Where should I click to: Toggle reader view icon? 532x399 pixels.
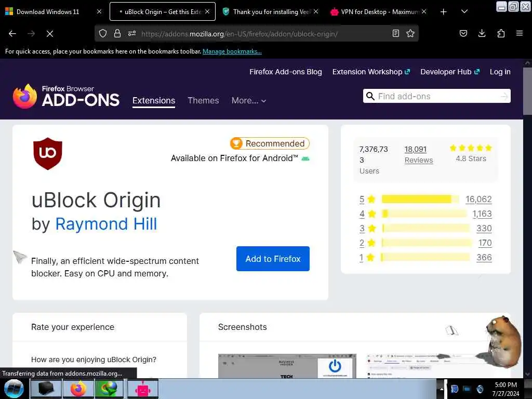click(x=395, y=33)
